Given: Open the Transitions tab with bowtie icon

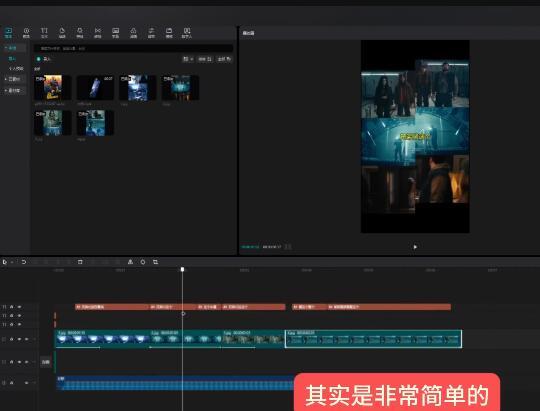Looking at the screenshot, I should click(x=98, y=33).
